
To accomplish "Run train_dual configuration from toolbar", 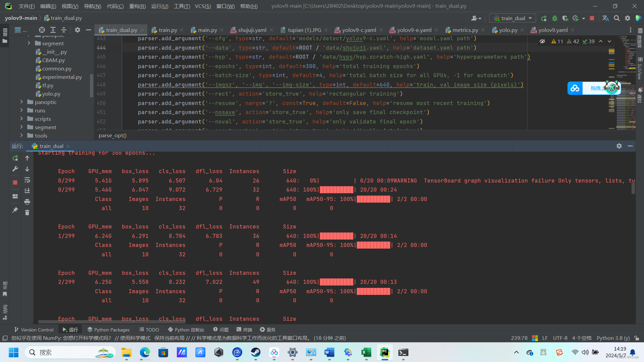I will [544, 18].
